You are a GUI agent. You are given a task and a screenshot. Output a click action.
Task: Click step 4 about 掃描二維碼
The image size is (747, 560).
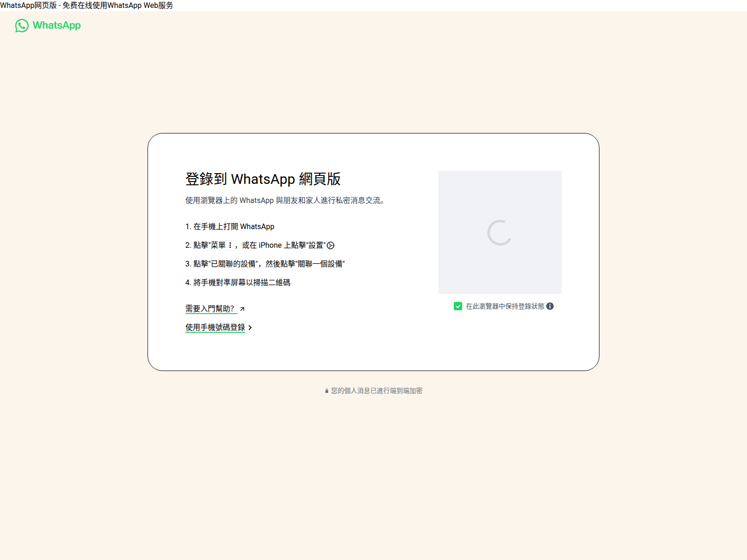238,282
